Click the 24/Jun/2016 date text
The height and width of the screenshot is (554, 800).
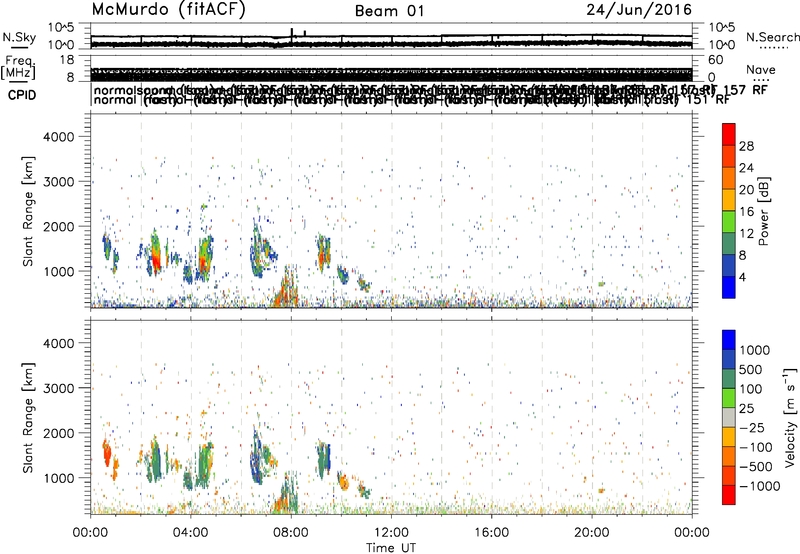pos(639,10)
